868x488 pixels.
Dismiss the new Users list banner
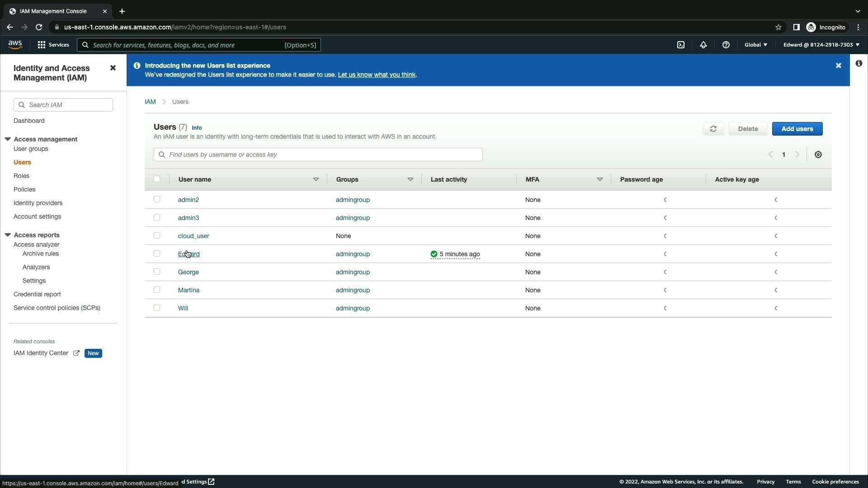click(x=839, y=66)
